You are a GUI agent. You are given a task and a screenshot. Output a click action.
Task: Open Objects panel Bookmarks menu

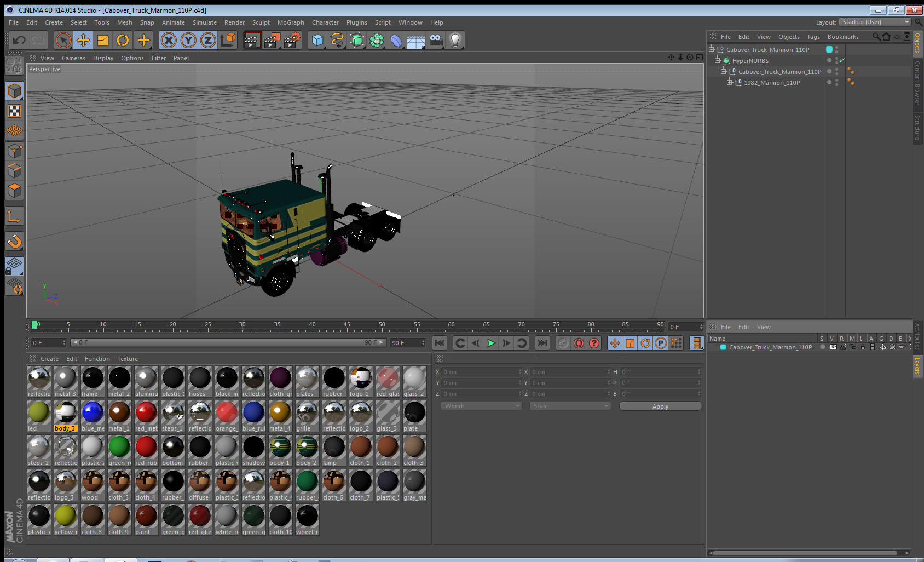pos(843,37)
